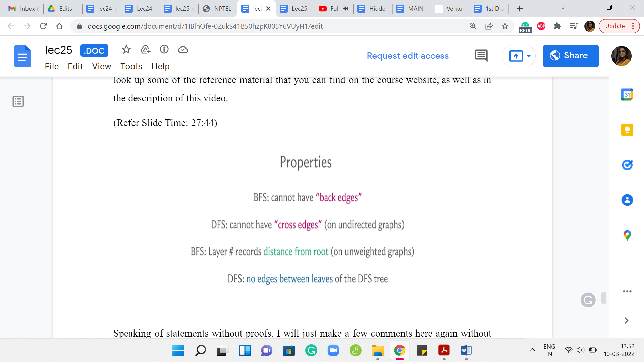Image resolution: width=644 pixels, height=362 pixels.
Task: Open the Tools menu
Action: click(131, 66)
